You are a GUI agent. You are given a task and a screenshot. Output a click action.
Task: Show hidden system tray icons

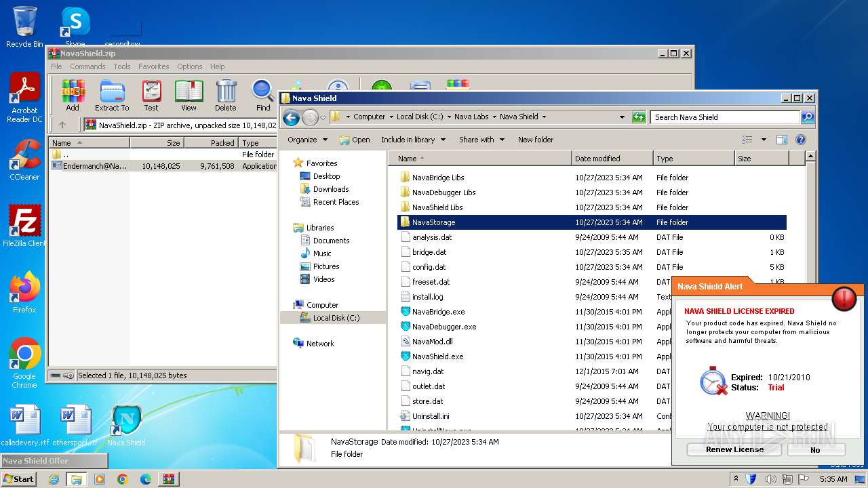(736, 479)
